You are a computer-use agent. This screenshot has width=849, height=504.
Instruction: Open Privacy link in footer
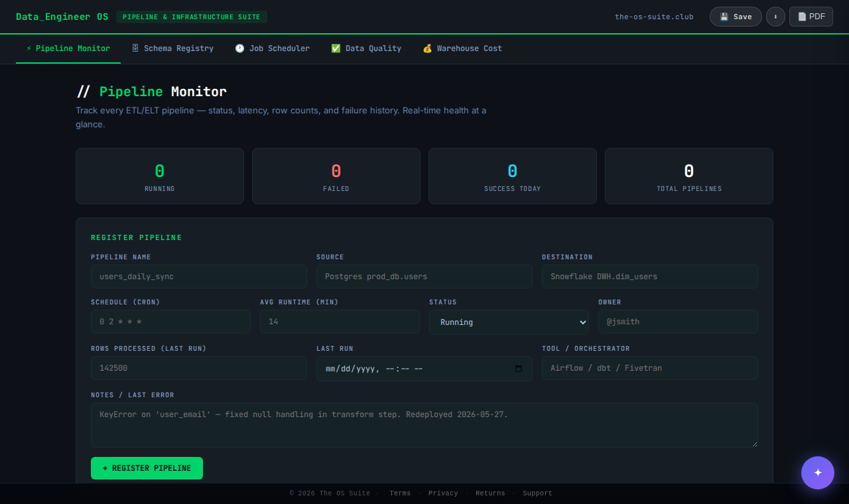point(443,493)
